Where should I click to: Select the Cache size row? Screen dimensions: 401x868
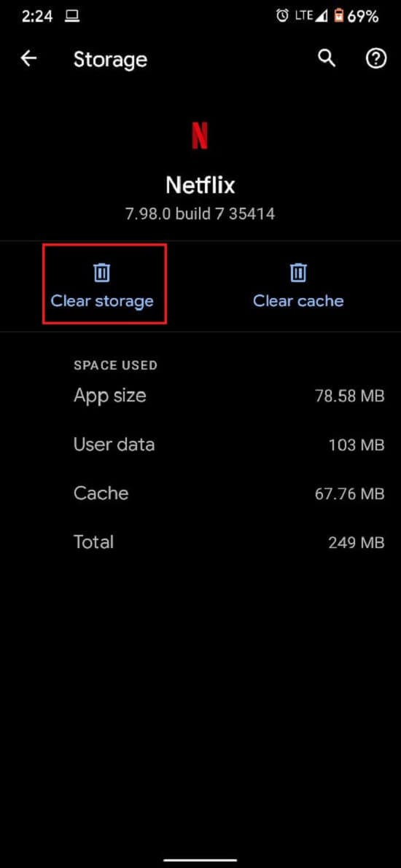tap(229, 493)
